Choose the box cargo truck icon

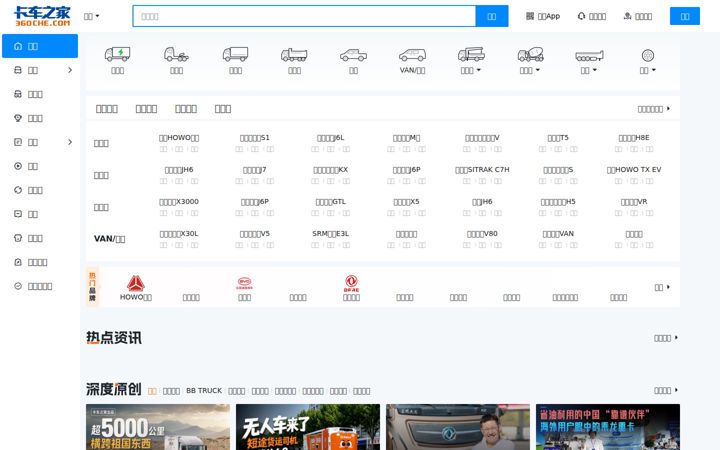236,54
